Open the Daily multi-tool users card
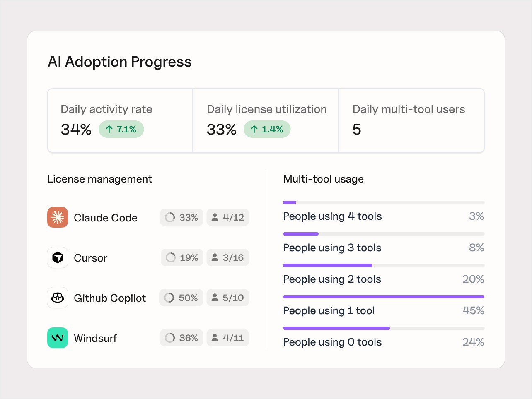532x399 pixels. (411, 120)
